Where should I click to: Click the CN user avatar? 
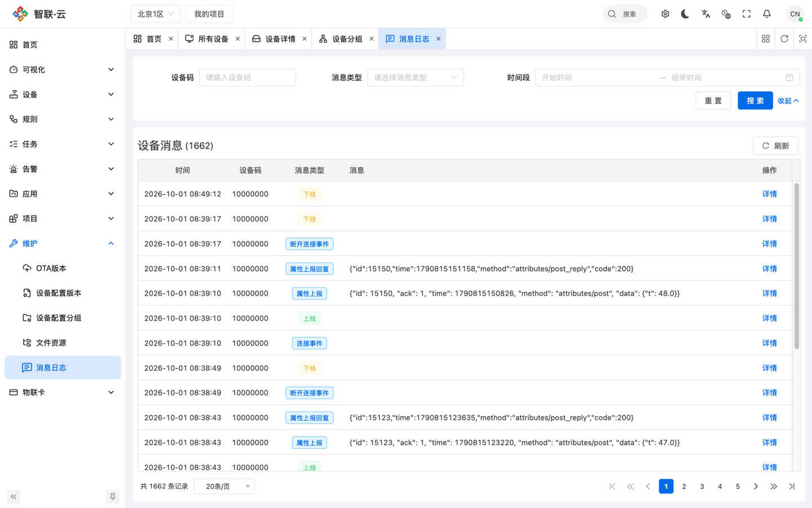[795, 14]
